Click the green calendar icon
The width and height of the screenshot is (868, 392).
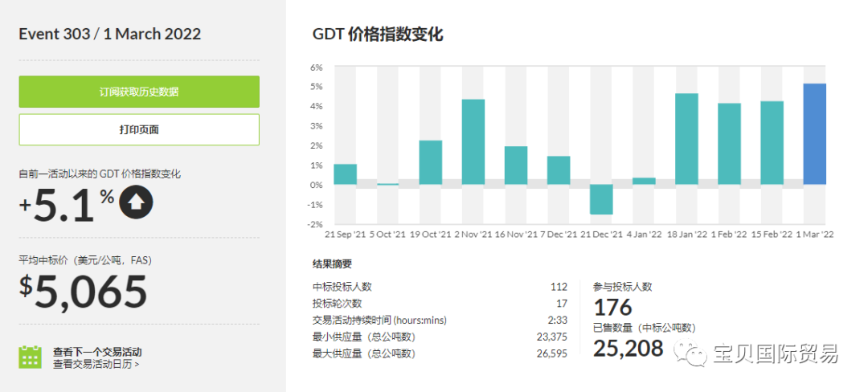[31, 357]
